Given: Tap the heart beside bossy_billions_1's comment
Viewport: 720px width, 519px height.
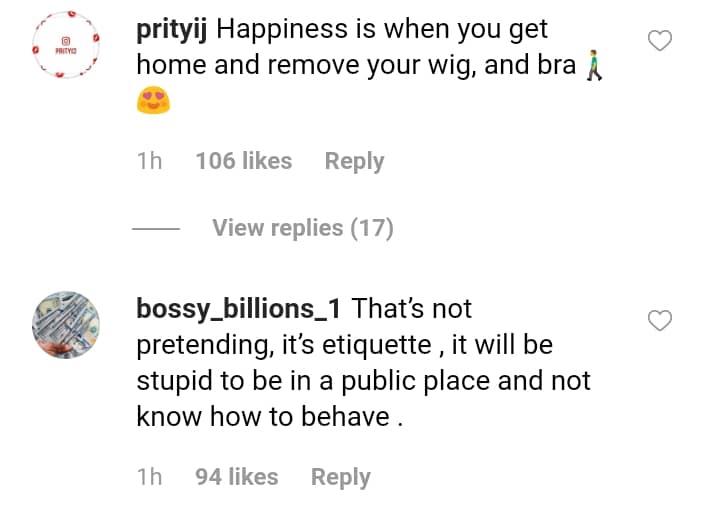Looking at the screenshot, I should coord(660,320).
